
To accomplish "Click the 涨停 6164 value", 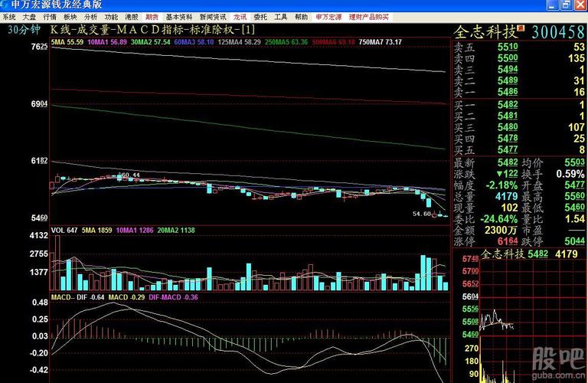I will click(508, 241).
